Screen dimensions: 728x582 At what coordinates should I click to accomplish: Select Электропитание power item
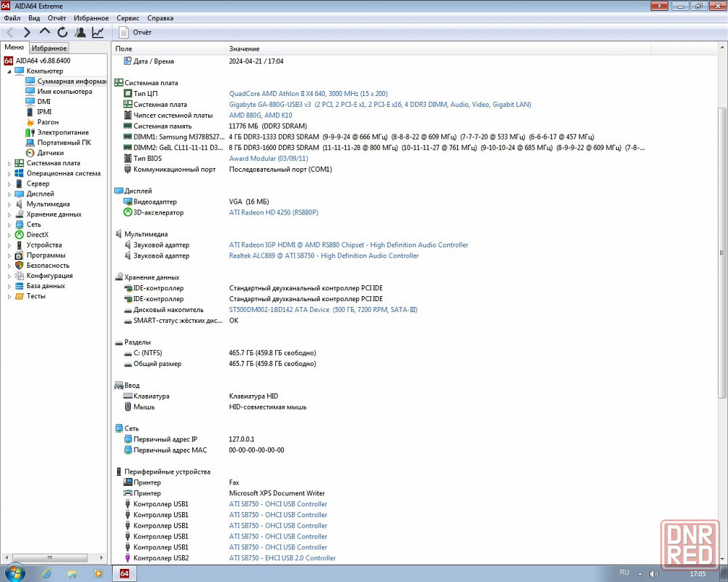click(63, 132)
